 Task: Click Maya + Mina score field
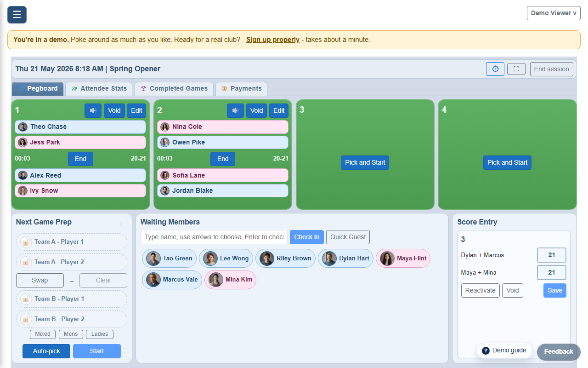pos(552,272)
